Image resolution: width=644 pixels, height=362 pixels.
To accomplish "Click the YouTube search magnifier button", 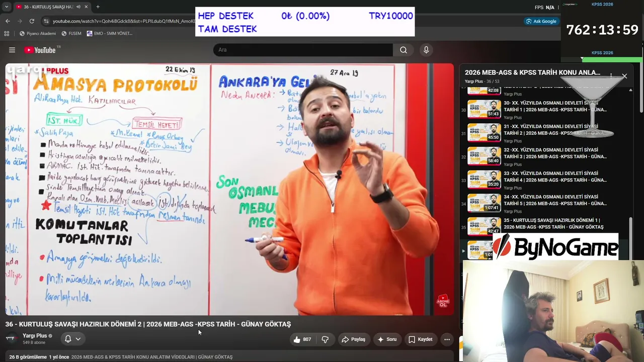I will [x=404, y=50].
